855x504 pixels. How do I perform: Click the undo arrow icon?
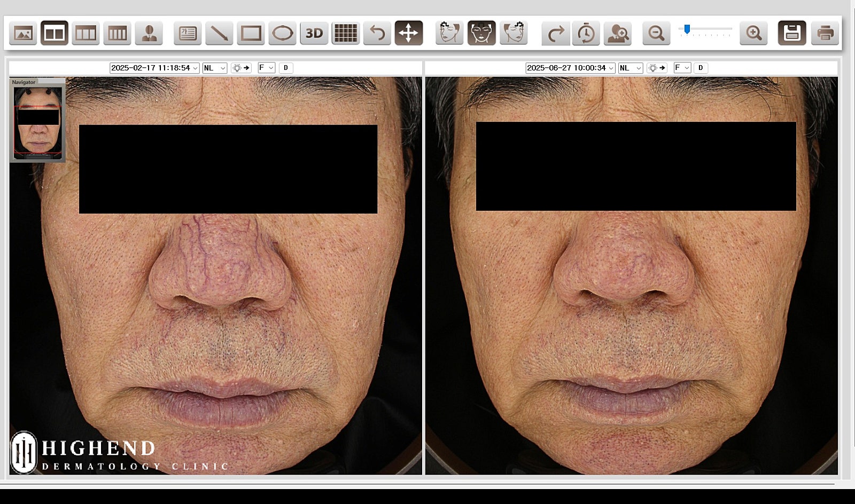[377, 34]
